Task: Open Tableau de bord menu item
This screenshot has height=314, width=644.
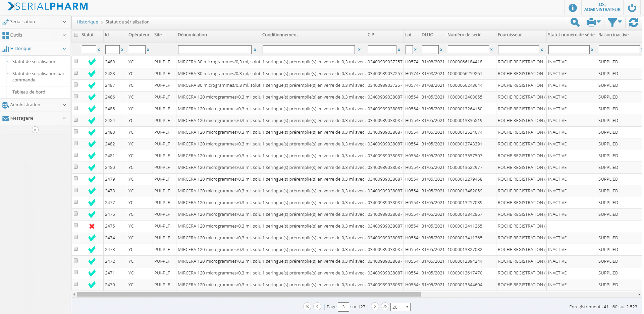Action: tap(29, 92)
